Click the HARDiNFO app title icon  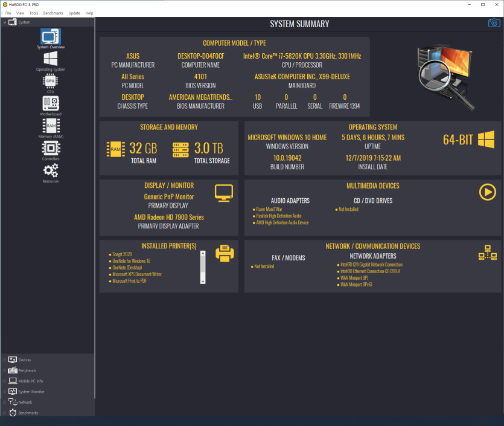tap(5, 4)
